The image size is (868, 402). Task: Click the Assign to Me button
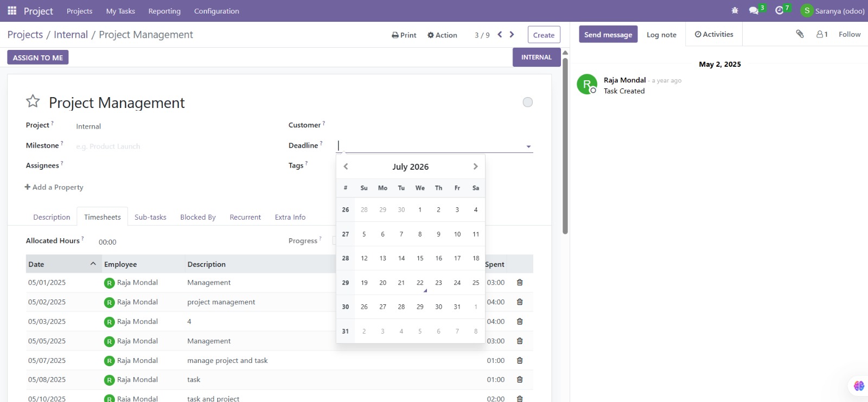[x=38, y=58]
